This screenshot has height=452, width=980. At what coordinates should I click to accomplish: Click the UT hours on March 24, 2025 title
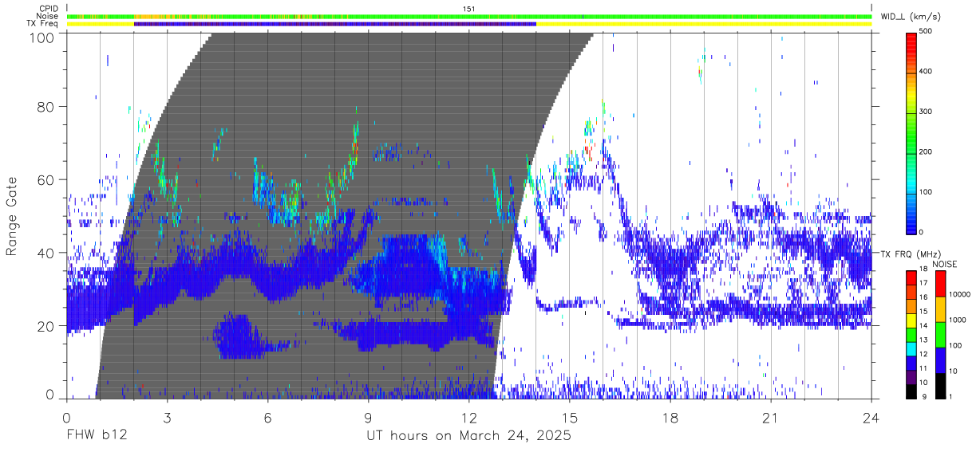point(468,437)
